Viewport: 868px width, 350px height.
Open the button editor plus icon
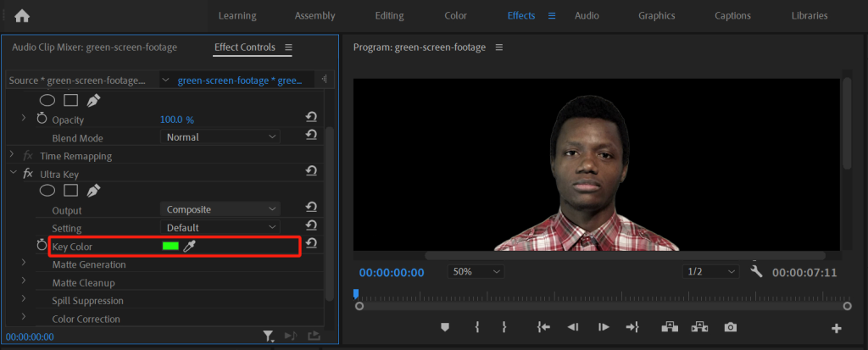coord(837,328)
